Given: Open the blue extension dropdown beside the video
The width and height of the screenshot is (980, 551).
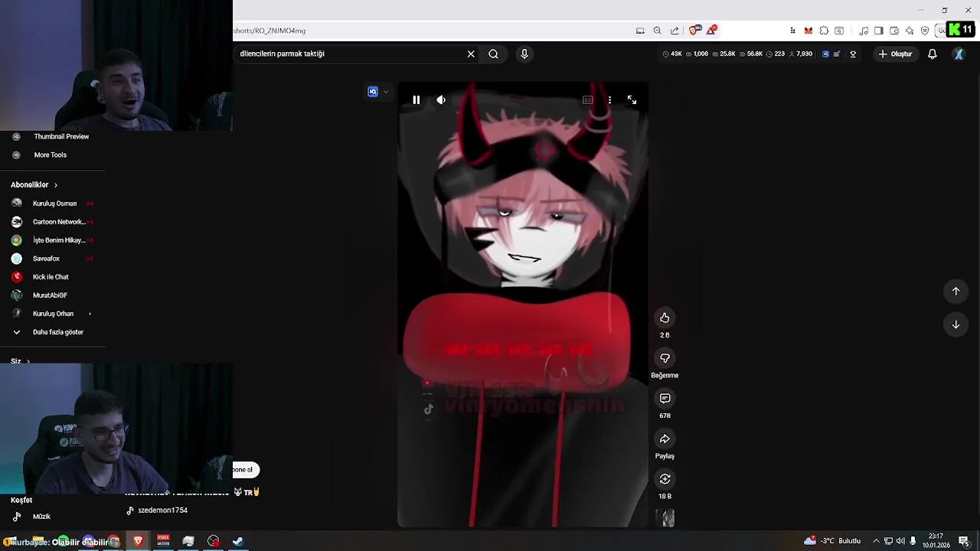Looking at the screenshot, I should [378, 92].
